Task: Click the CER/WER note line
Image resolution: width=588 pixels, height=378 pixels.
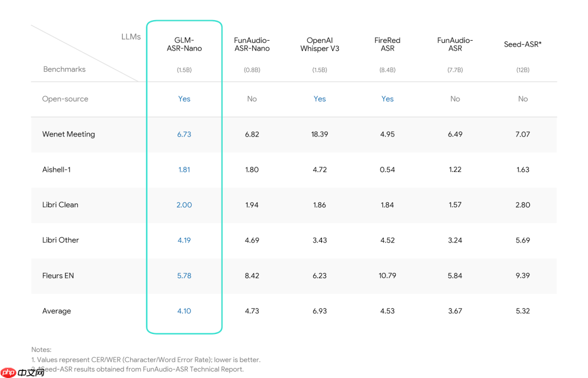Action: coord(146,360)
